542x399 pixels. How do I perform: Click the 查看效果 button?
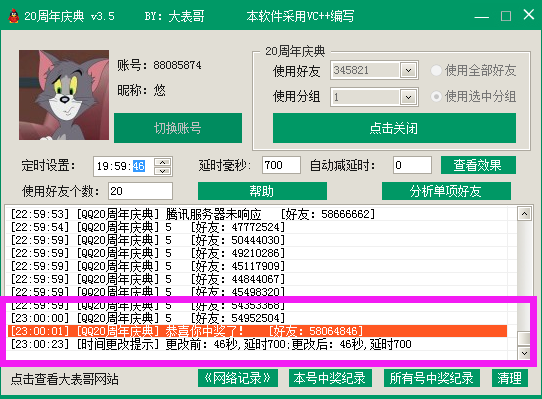pyautogui.click(x=478, y=165)
